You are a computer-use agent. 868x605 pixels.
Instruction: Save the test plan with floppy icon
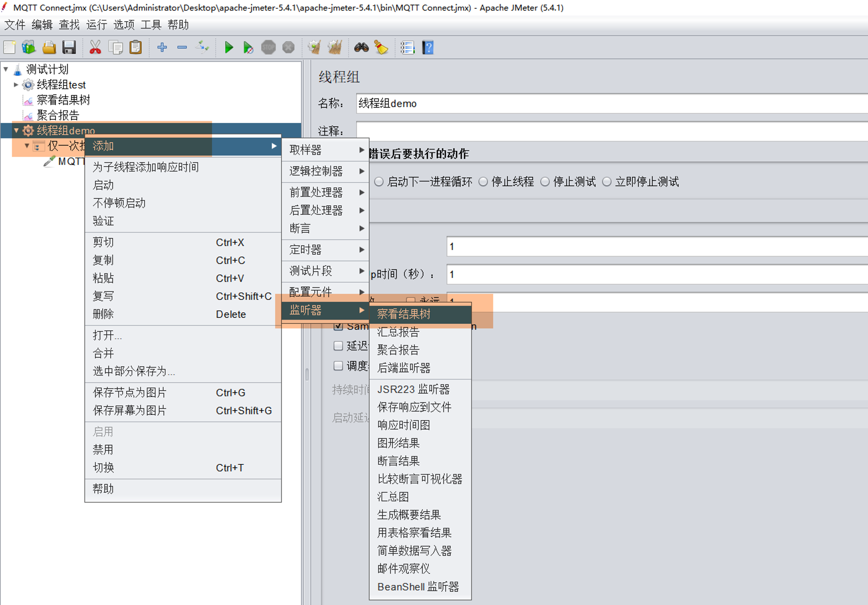point(69,47)
